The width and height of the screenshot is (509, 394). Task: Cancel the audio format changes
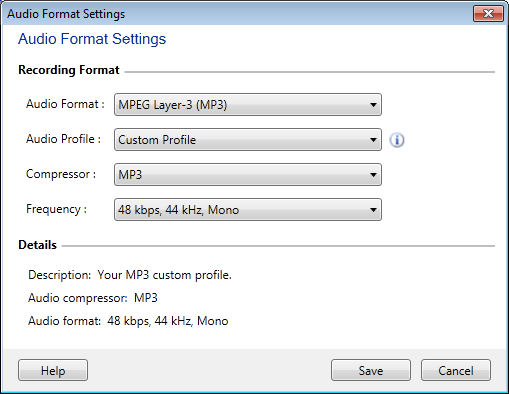[x=456, y=370]
